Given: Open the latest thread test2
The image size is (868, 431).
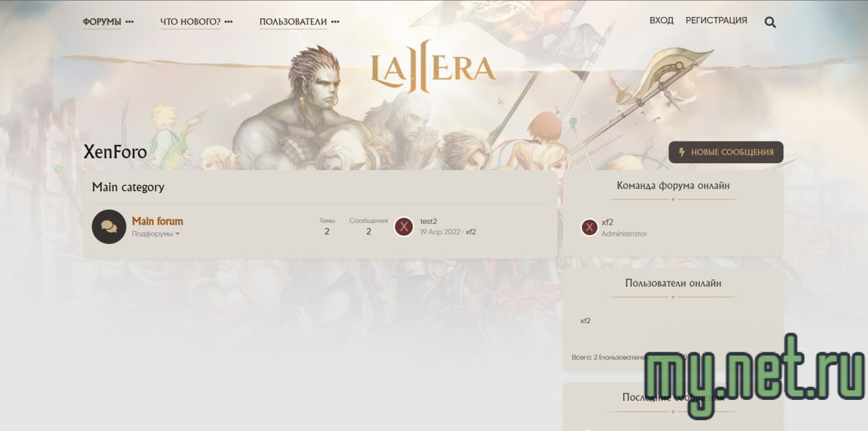Looking at the screenshot, I should pyautogui.click(x=429, y=221).
